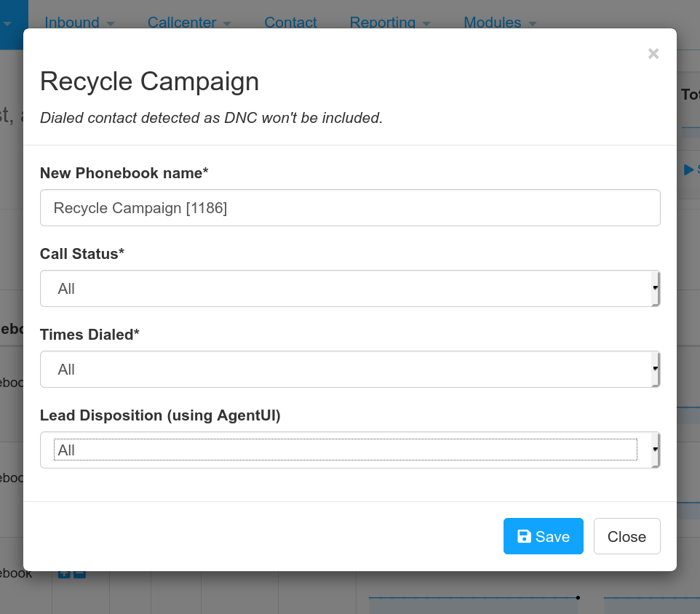
Task: Open the Contact menu item
Action: 290,22
